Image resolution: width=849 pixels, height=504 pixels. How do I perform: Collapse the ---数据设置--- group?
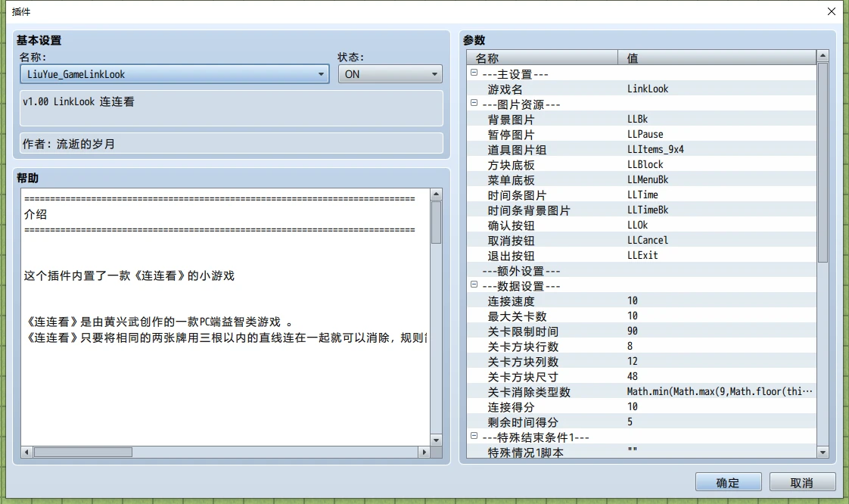pos(474,285)
